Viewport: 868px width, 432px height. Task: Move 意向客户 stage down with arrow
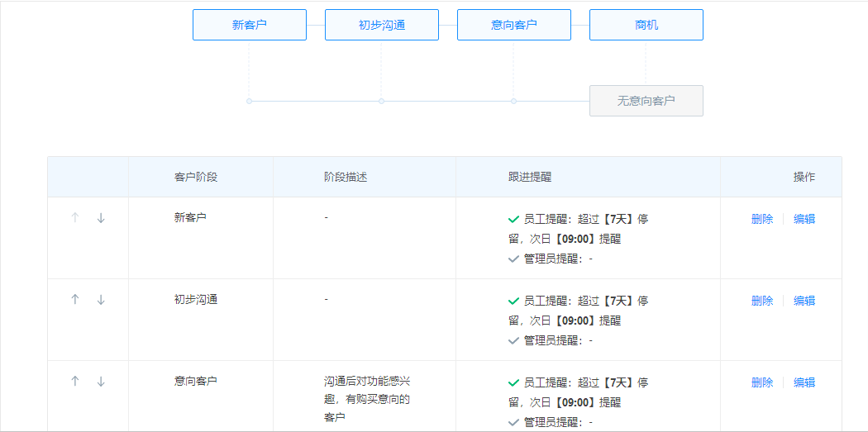pyautogui.click(x=101, y=382)
